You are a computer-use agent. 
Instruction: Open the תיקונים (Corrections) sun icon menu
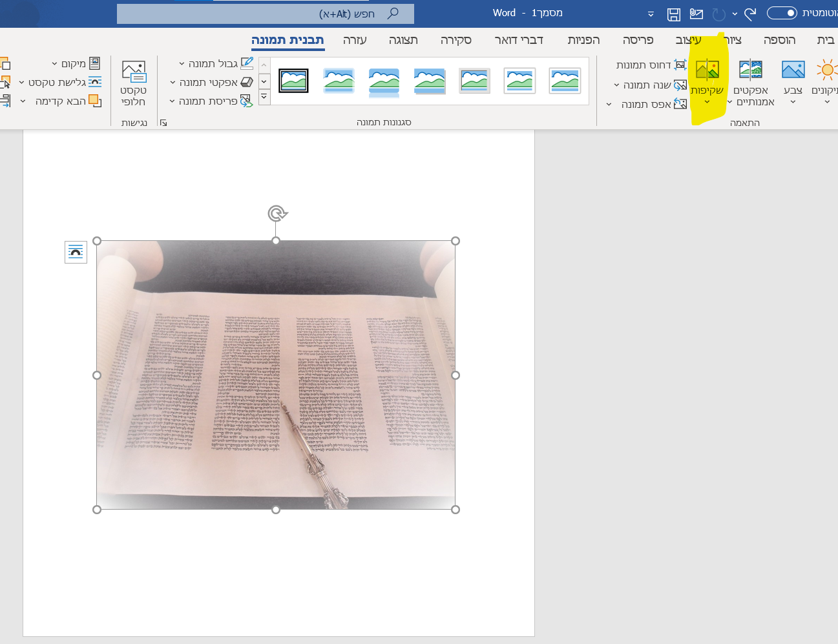[x=826, y=81]
